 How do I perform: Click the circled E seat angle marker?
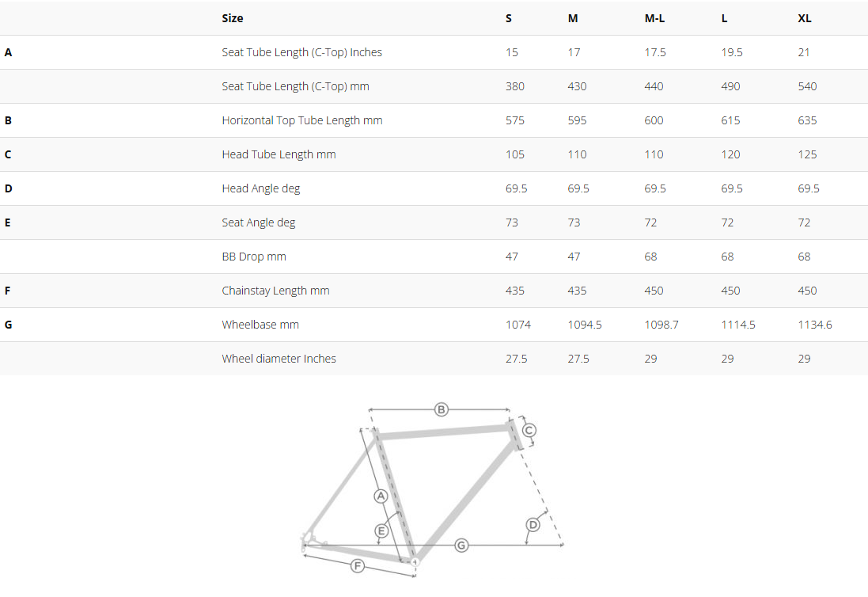point(381,531)
